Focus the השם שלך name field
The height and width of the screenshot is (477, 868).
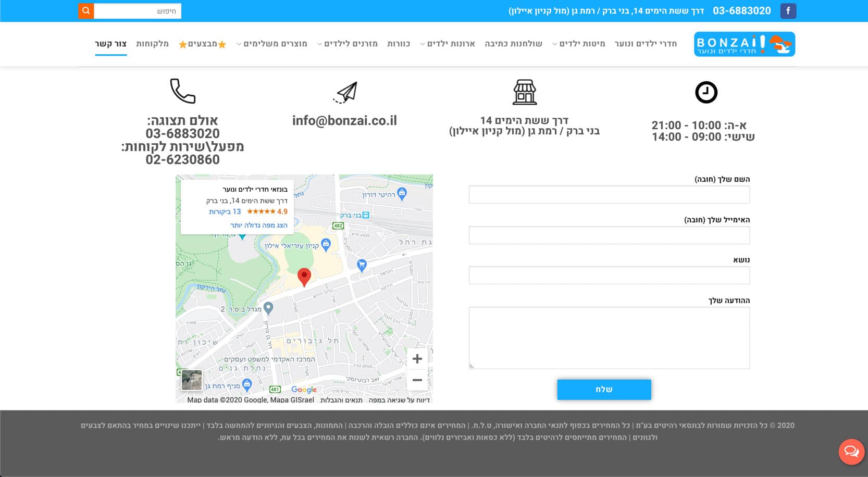pyautogui.click(x=609, y=195)
